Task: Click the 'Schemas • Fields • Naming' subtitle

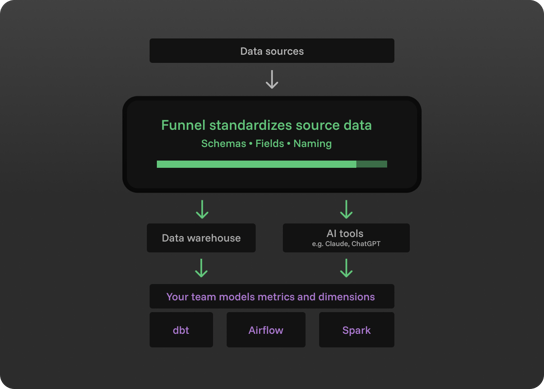Action: (266, 144)
